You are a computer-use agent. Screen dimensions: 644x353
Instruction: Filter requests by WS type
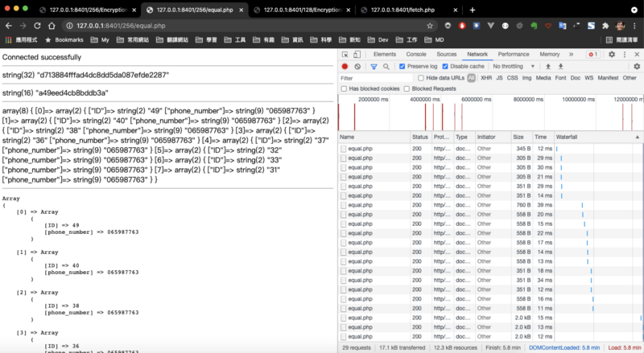(589, 78)
